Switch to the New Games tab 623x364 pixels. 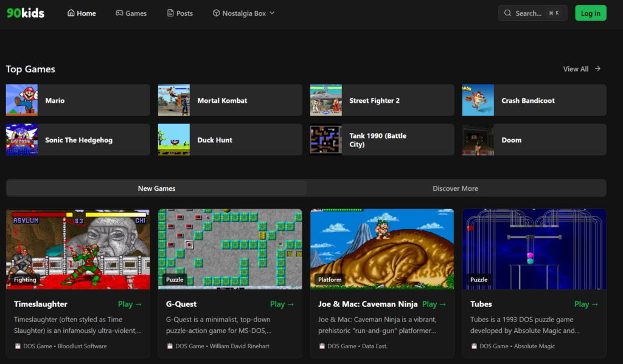click(156, 188)
